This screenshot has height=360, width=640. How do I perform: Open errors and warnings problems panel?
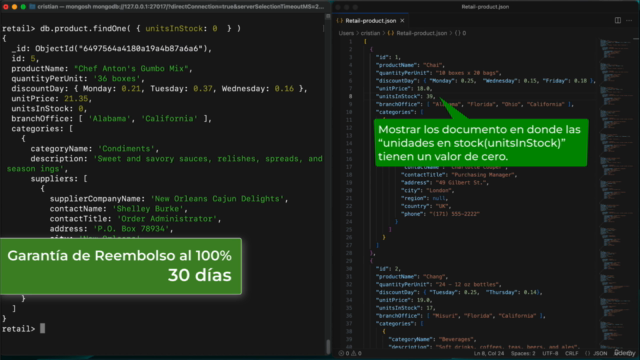tap(350, 353)
